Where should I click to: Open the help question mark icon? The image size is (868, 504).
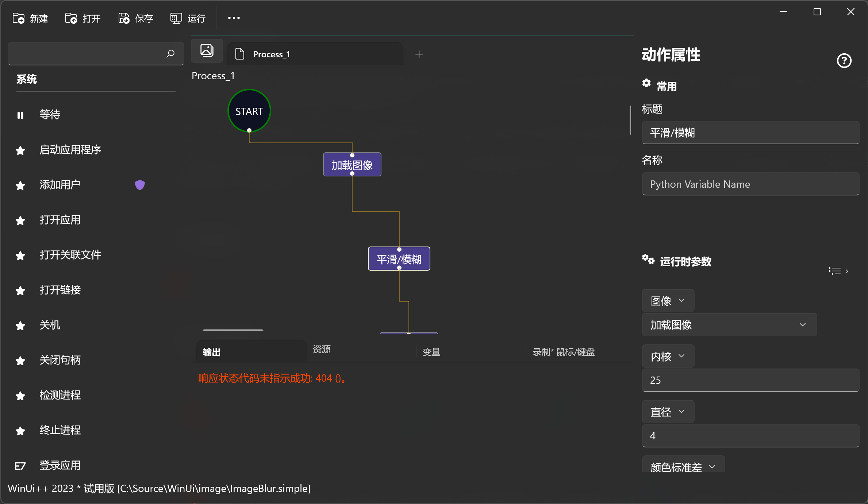point(844,61)
